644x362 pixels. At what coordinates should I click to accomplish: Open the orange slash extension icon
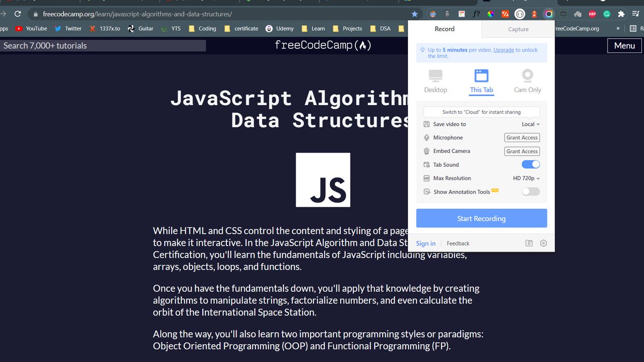(x=505, y=14)
